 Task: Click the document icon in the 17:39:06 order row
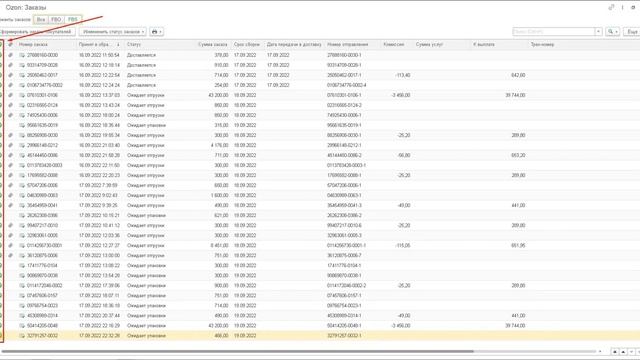(22, 285)
